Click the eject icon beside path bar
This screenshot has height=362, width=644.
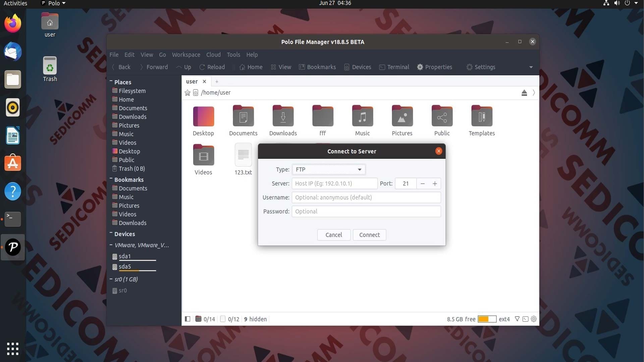pyautogui.click(x=524, y=93)
